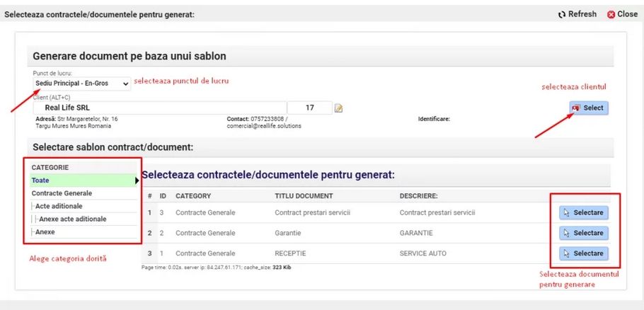Image resolution: width=644 pixels, height=310 pixels.
Task: Select the Toate category
Action: (40, 180)
